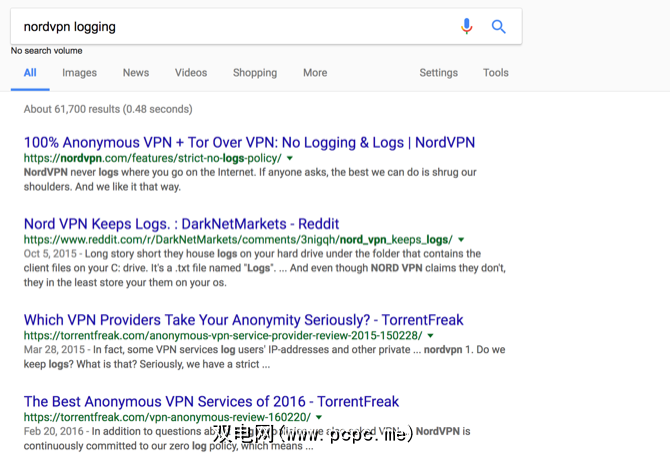Viewport: 670px width, 457px height.
Task: Click the nordvpn.com strict-no-logs-policy URL text
Action: click(153, 158)
